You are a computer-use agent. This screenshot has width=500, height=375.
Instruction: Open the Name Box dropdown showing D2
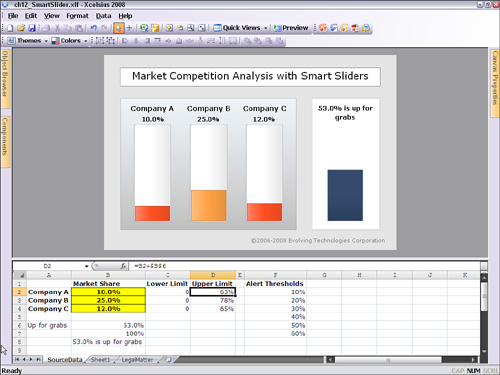point(87,266)
